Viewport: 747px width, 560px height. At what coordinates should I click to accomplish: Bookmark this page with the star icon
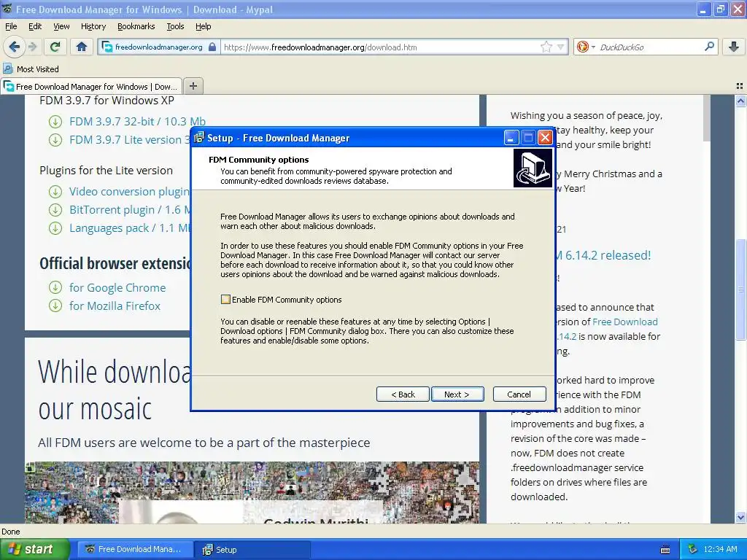pyautogui.click(x=546, y=47)
